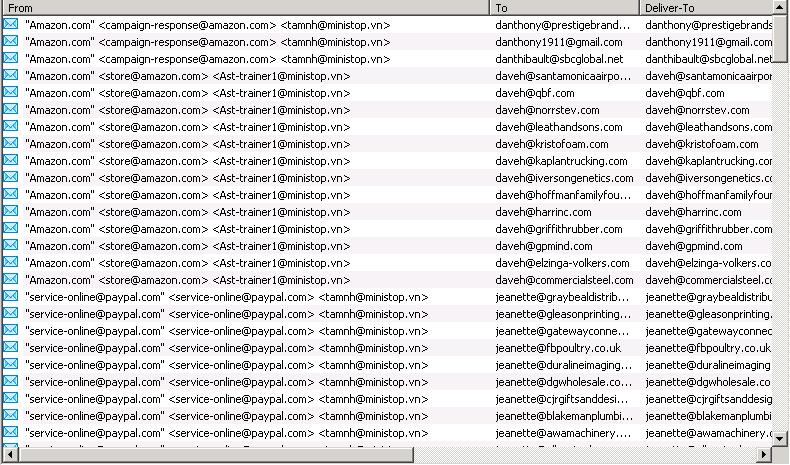
Task: Select Deliver-To cell daveh@qbf.com
Action: tap(685, 93)
